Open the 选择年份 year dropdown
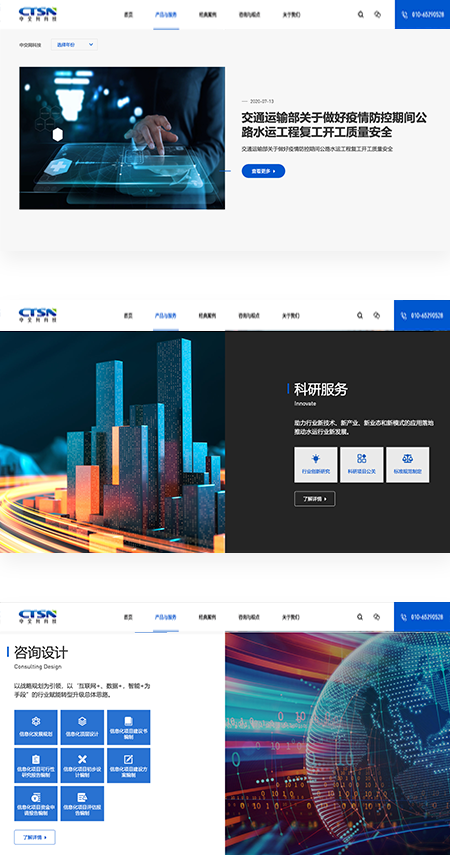450x855 pixels. pyautogui.click(x=74, y=45)
